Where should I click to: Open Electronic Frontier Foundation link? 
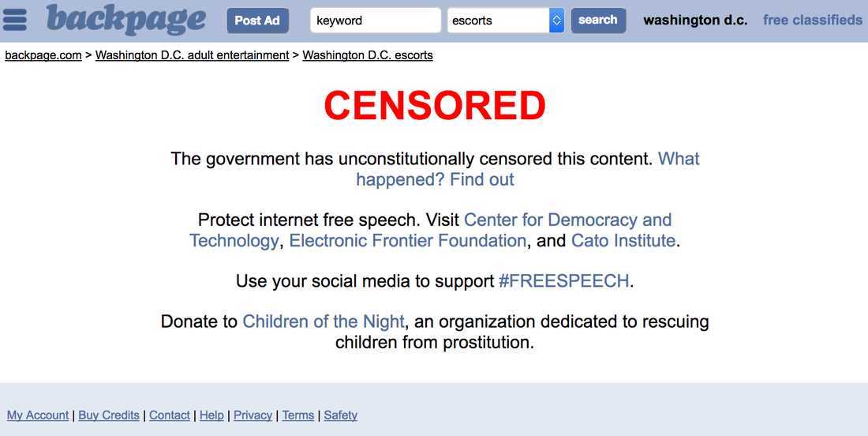pos(407,240)
